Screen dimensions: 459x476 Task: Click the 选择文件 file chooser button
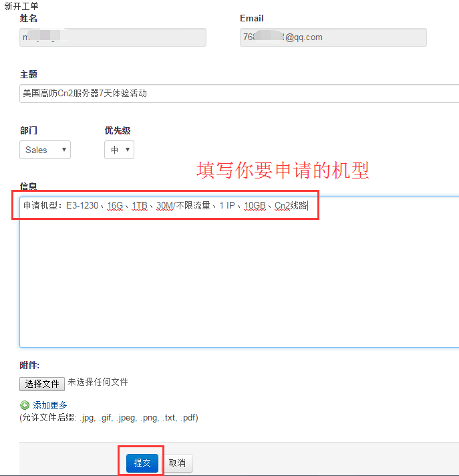tap(42, 384)
